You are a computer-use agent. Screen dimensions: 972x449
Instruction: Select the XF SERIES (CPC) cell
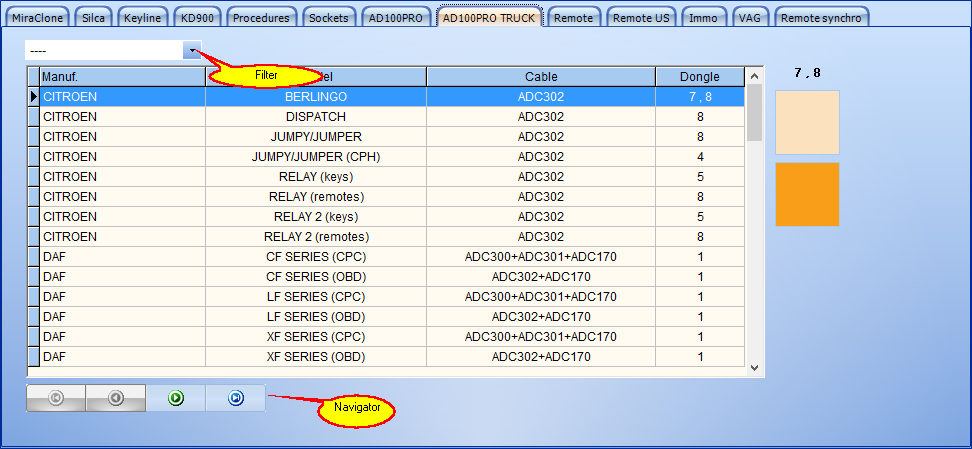tap(316, 337)
